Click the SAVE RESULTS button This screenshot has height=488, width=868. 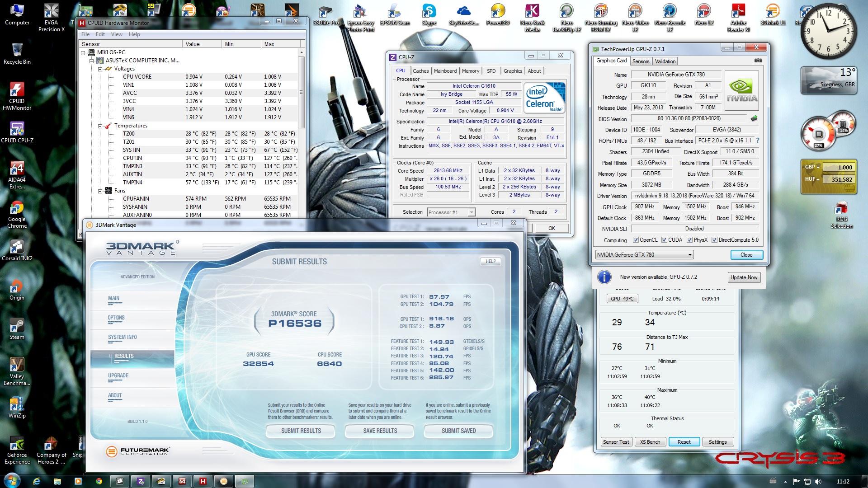click(x=380, y=431)
